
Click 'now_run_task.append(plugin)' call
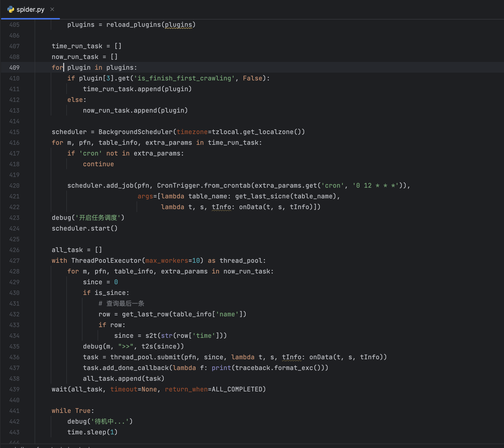point(135,110)
